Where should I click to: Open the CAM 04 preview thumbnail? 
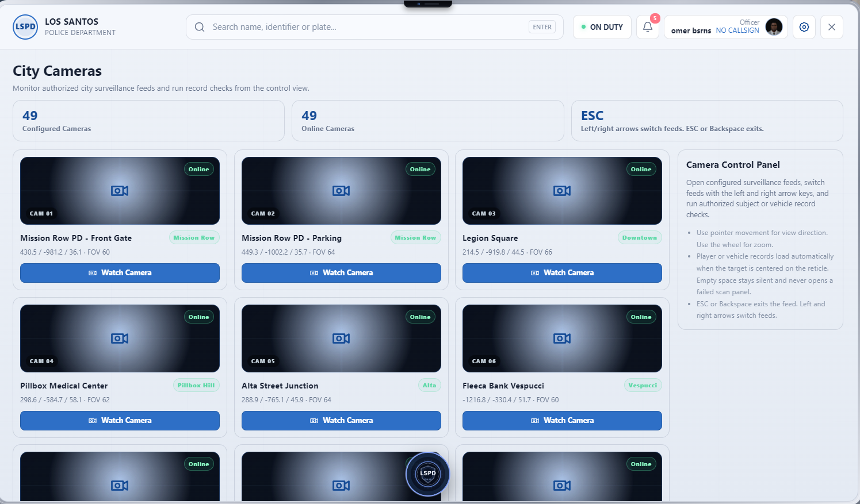point(120,338)
